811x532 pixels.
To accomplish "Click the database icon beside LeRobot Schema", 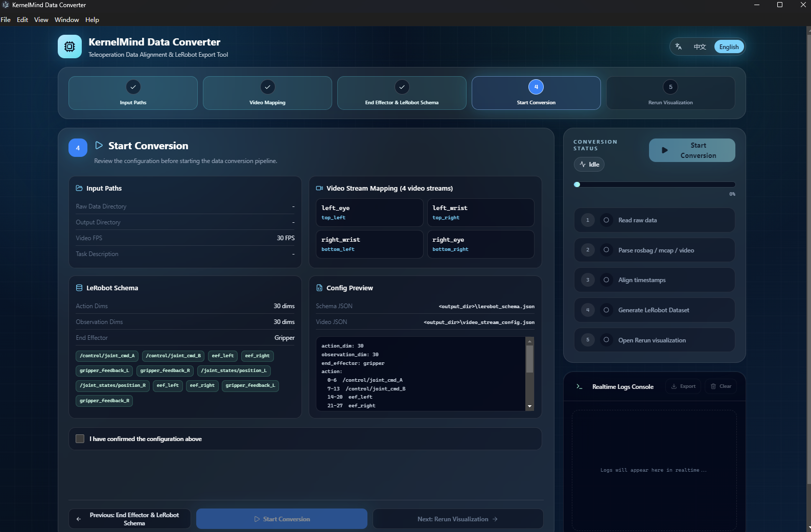I will point(79,288).
